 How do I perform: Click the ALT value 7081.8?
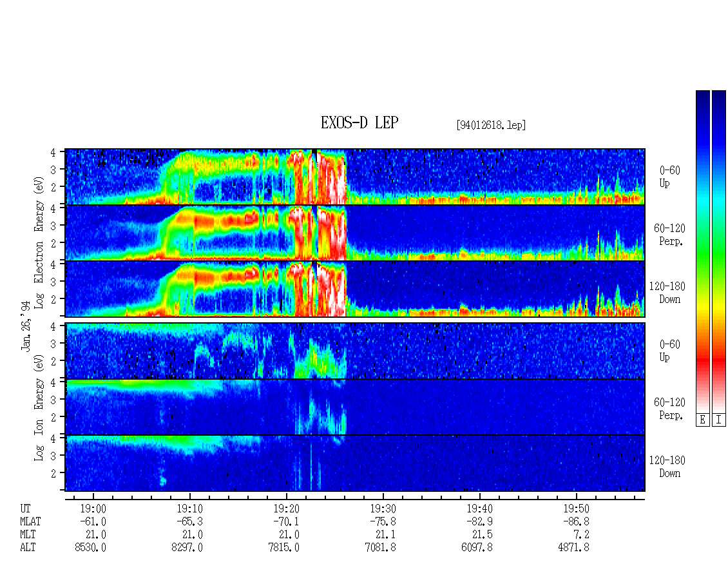tap(381, 547)
